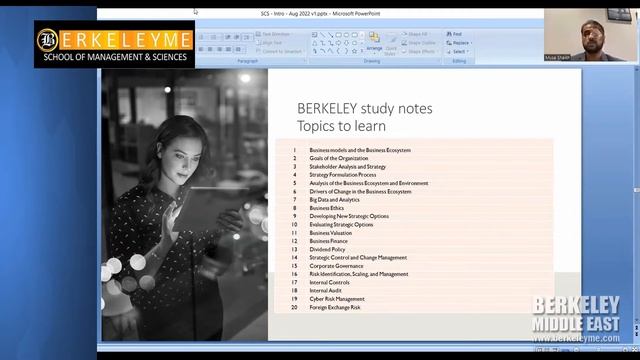Select the Left Brace shape
Screen dimensions: 640x360
pos(338,51)
